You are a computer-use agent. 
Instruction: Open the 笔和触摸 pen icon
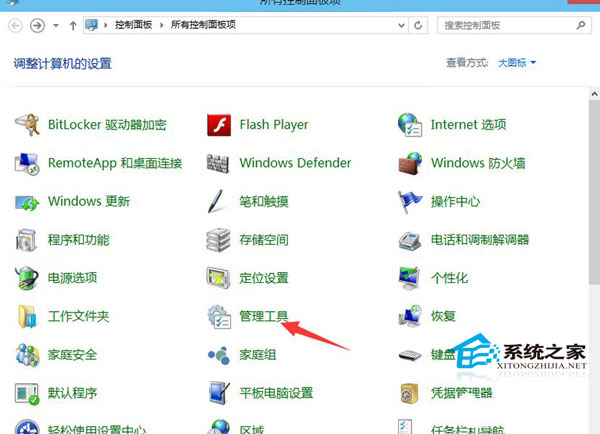219,202
